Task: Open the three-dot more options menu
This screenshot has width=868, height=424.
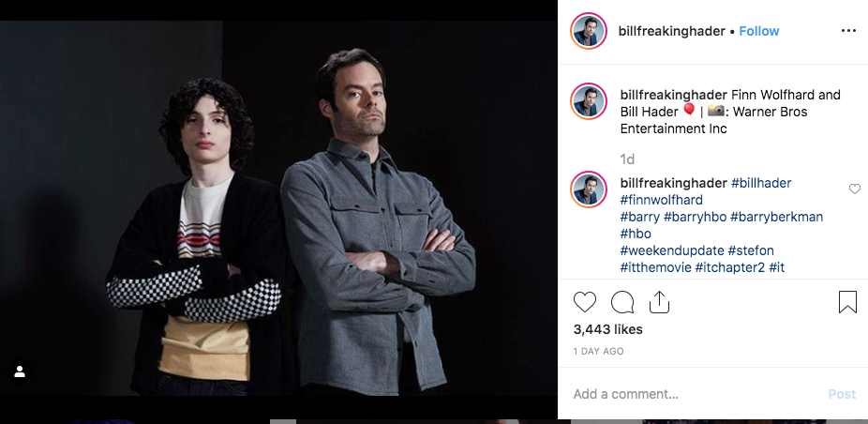Action: pos(848,31)
